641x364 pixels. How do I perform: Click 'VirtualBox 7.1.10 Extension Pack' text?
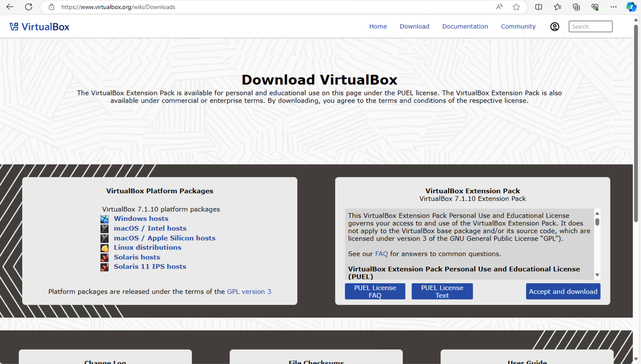pyautogui.click(x=472, y=199)
